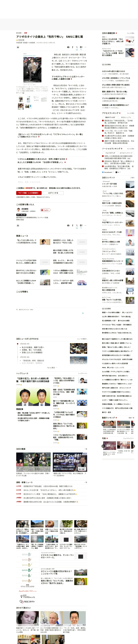Open author 赤田康和 profile name

click(x=25, y=209)
